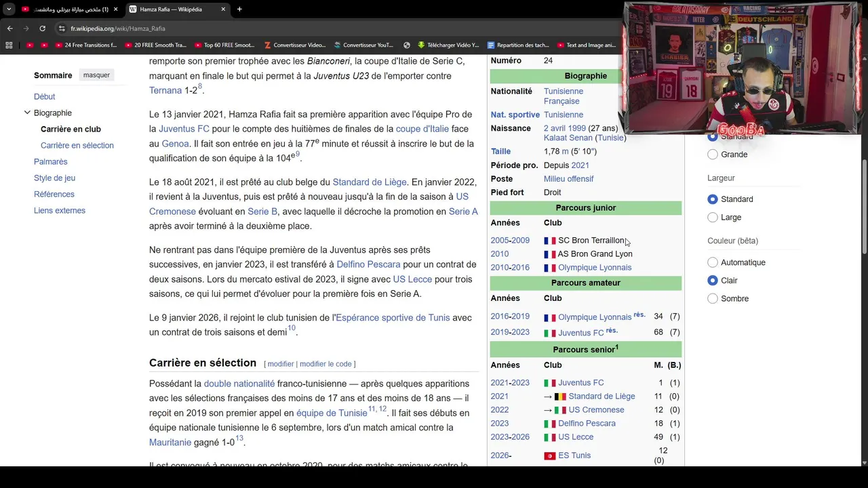Open the Top 60 FREE Smoot... bookmark
The height and width of the screenshot is (488, 868).
click(224, 45)
